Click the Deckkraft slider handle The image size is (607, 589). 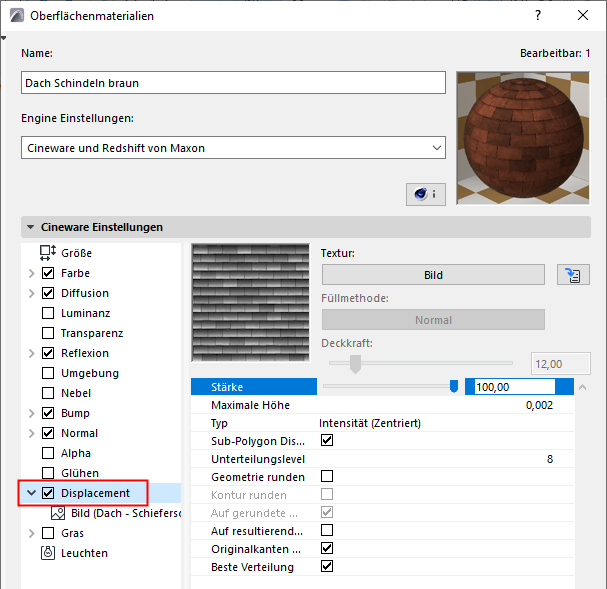point(355,364)
